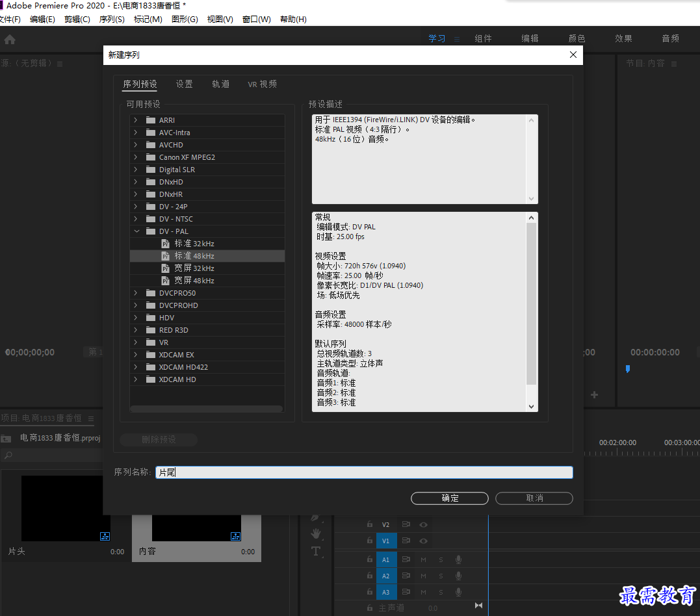Expand the HDV preset folder

click(x=136, y=317)
